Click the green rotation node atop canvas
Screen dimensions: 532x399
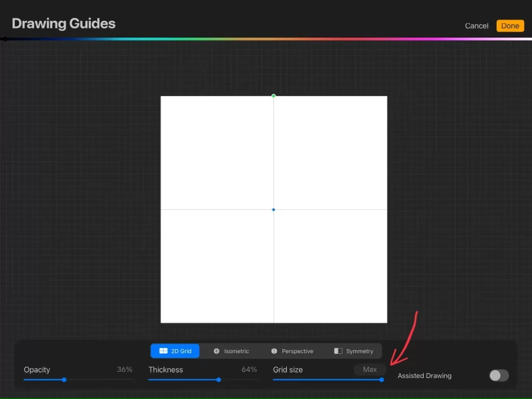pyautogui.click(x=273, y=96)
